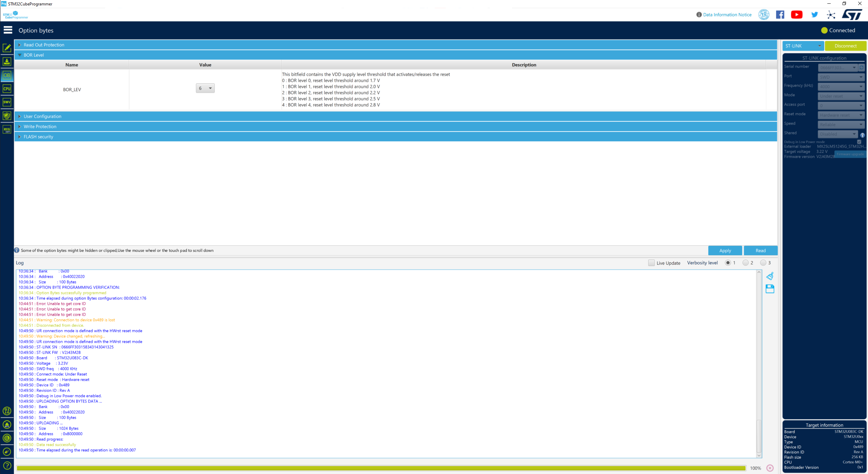Set verbosity level to 3
This screenshot has height=474, width=868.
763,263
